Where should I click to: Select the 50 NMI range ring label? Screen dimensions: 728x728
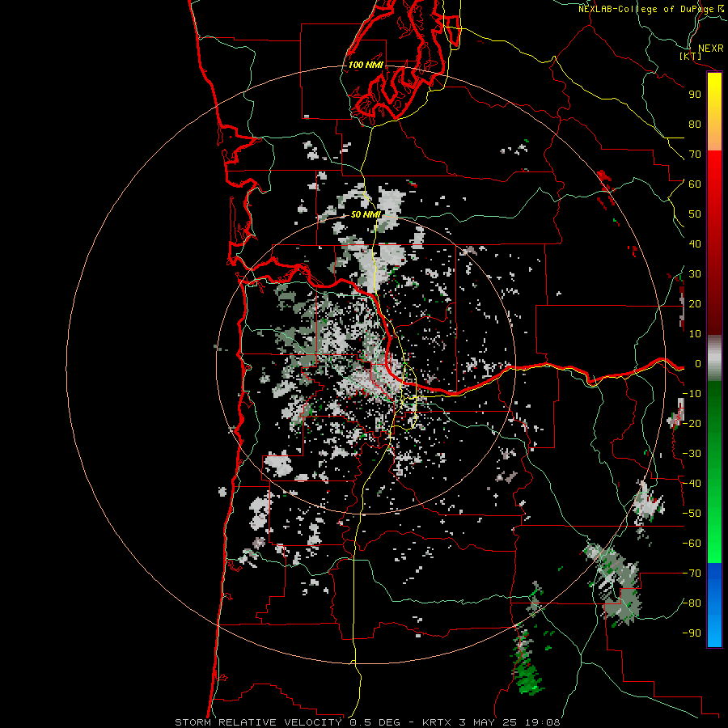click(x=366, y=214)
